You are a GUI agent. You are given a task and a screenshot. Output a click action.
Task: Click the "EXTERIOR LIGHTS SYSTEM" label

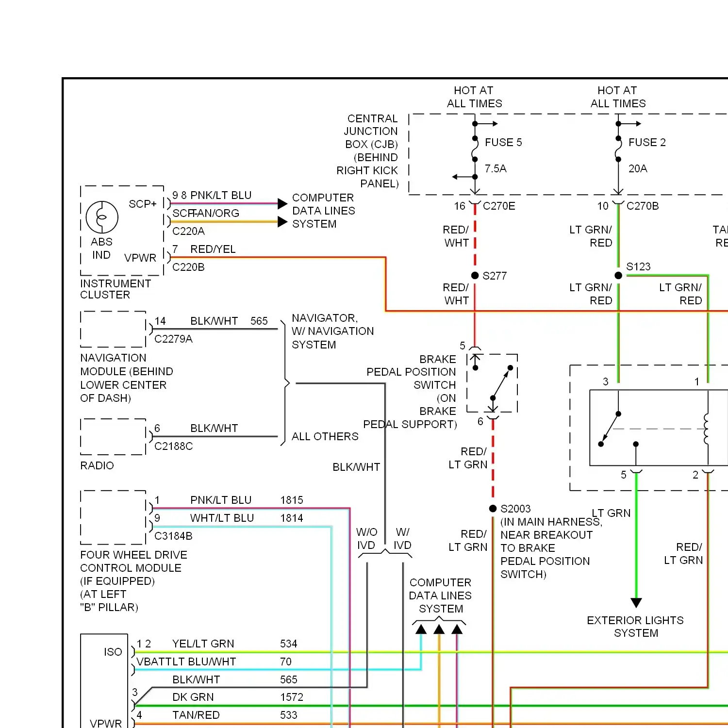pos(635,627)
